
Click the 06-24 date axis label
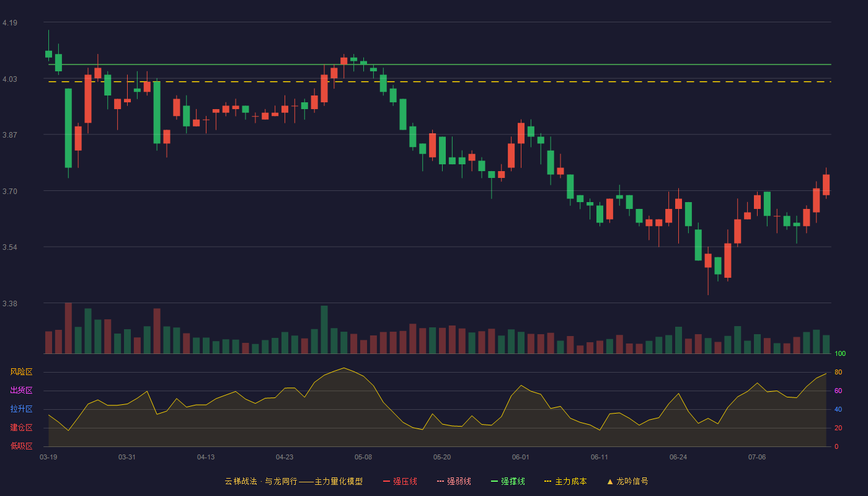click(x=678, y=457)
